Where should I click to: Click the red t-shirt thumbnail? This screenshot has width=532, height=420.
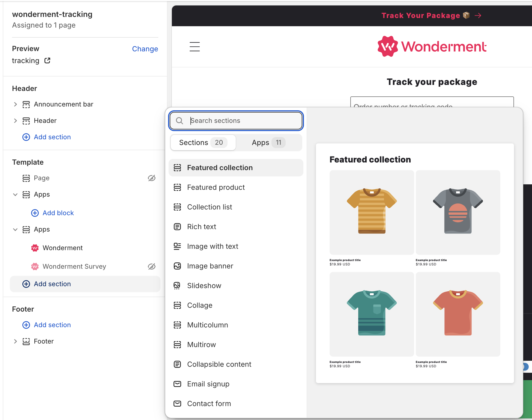(x=458, y=314)
